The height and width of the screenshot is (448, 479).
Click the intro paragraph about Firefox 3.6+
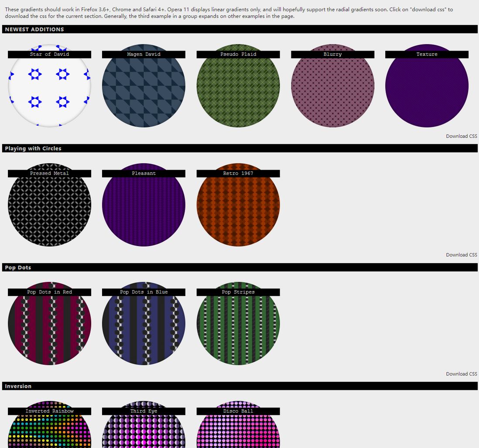coord(229,13)
